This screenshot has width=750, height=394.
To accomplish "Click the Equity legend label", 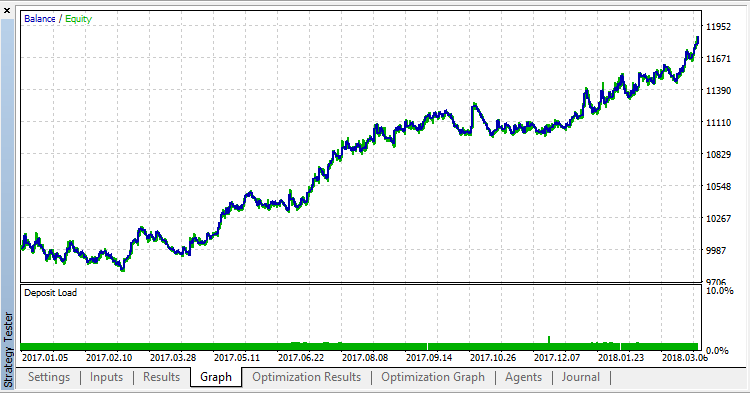I will pos(78,19).
